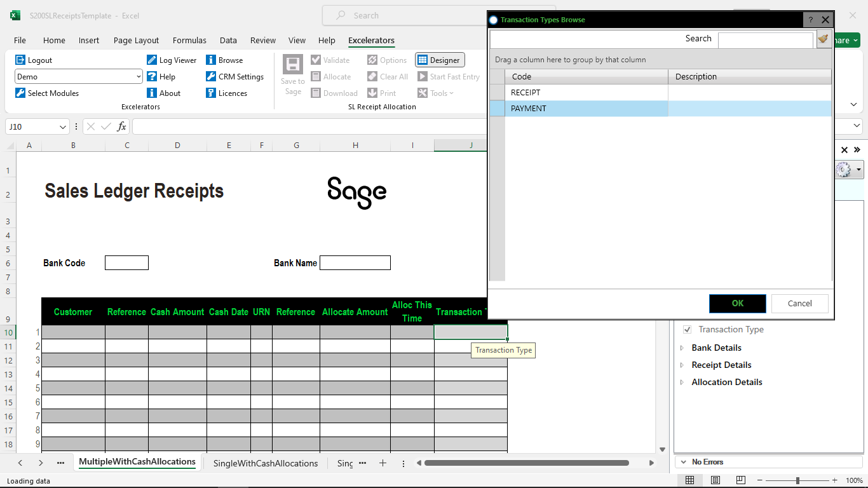Expand the Receipt Details node
The height and width of the screenshot is (488, 868).
click(x=682, y=365)
